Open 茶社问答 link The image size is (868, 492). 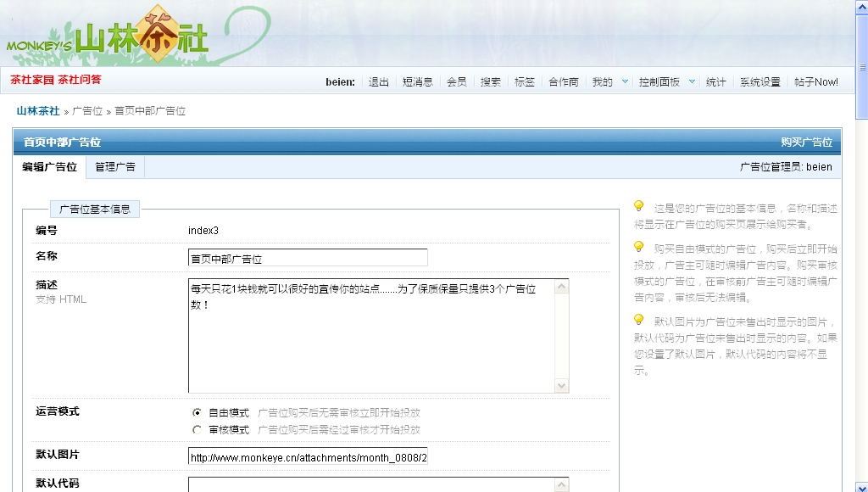click(80, 80)
